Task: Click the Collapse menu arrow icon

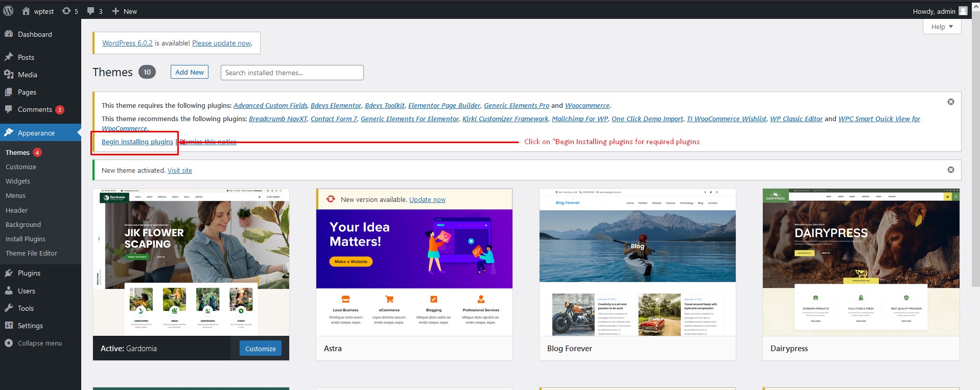Action: (9, 343)
